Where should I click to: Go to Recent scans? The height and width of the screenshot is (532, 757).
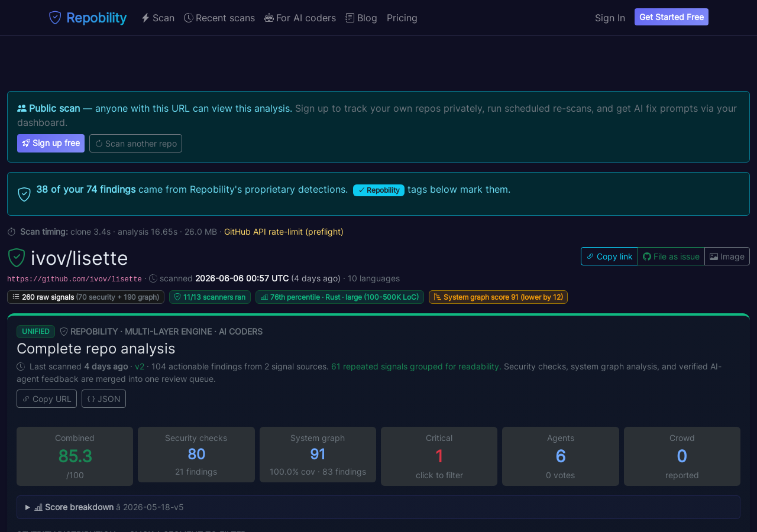(x=219, y=18)
